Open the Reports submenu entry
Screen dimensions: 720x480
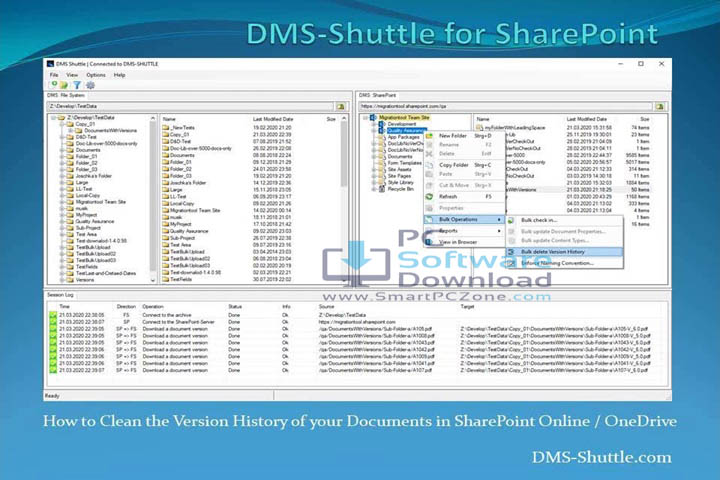464,231
